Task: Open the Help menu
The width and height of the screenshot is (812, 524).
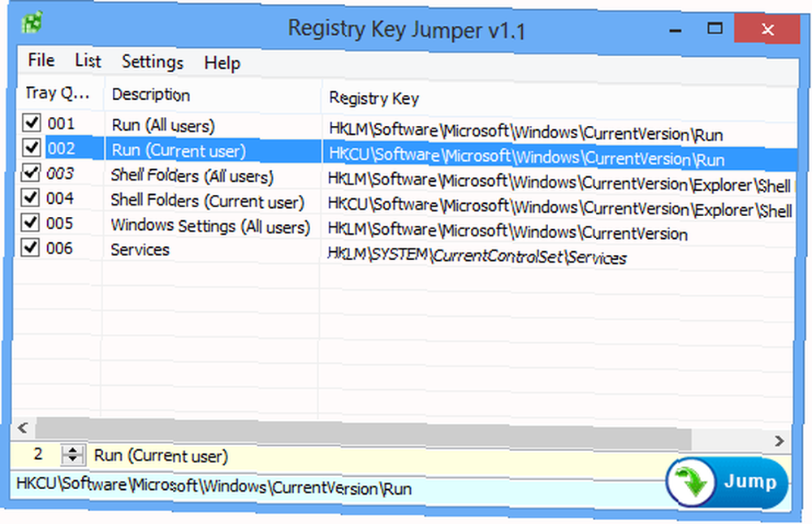Action: [222, 63]
